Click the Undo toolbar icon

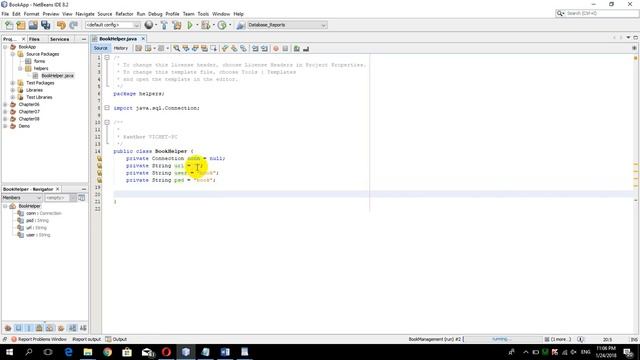click(61, 25)
